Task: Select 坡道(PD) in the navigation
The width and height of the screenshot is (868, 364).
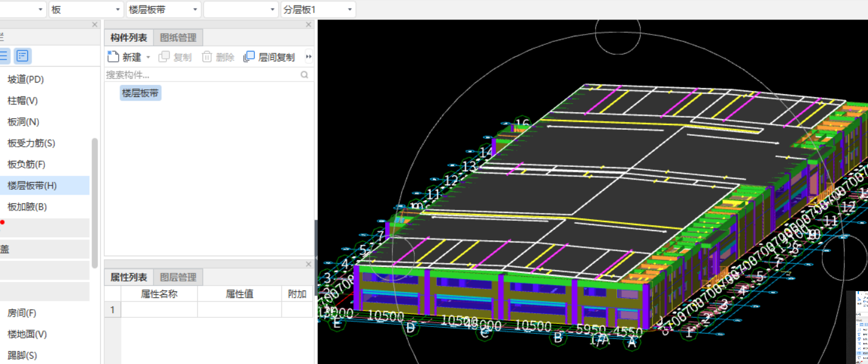Action: pos(25,79)
